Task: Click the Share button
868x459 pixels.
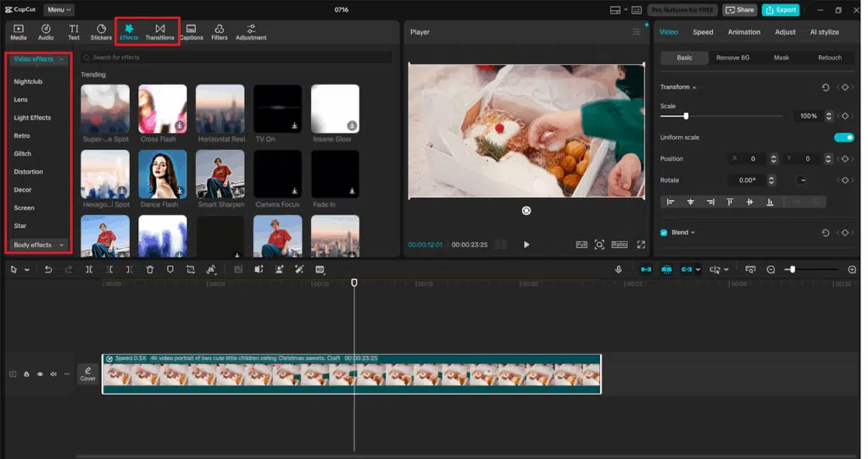Action: pos(740,10)
